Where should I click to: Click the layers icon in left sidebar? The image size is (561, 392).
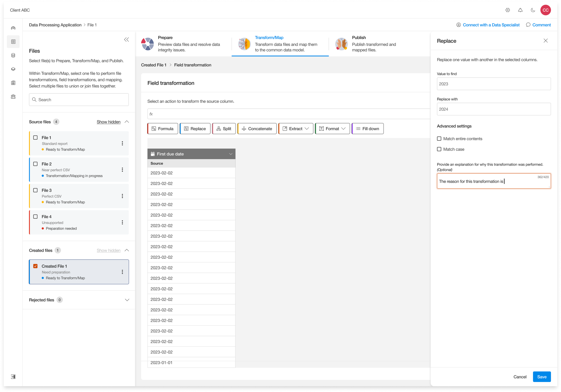tap(13, 69)
